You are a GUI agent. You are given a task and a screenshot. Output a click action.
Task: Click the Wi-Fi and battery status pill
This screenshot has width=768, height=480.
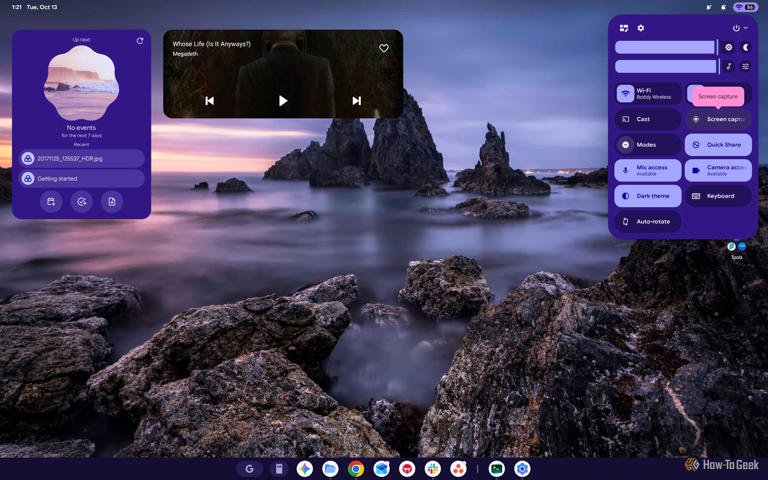click(x=745, y=7)
